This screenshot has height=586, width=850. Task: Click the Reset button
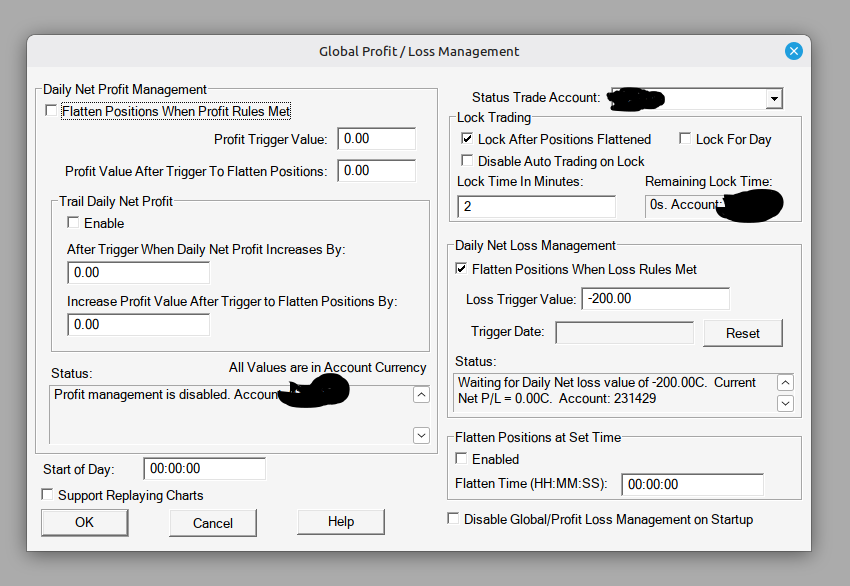[x=743, y=333]
